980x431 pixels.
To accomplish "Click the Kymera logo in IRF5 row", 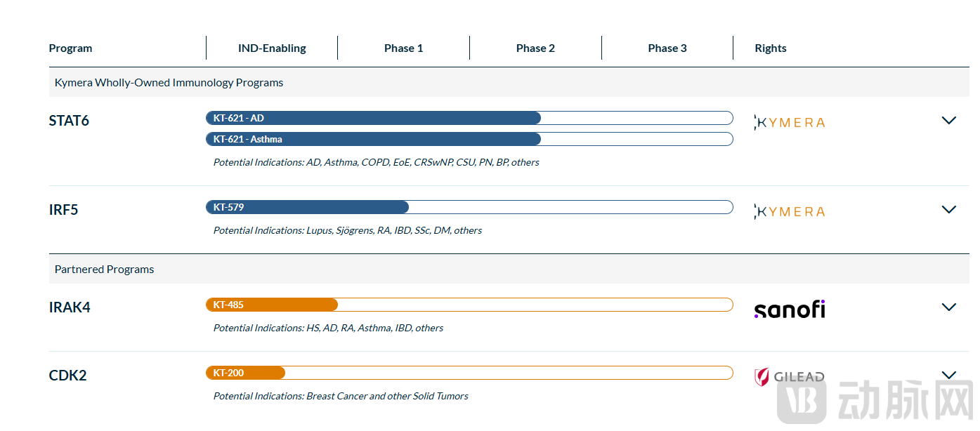I will [x=789, y=211].
